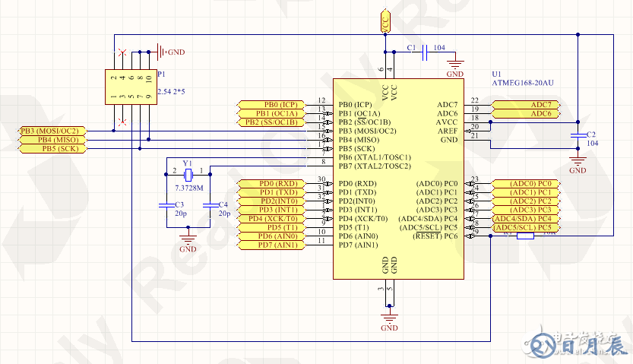Screen dimensions: 633x364
Task: Select the reset pull-up resistor at PC6
Action: coord(525,236)
